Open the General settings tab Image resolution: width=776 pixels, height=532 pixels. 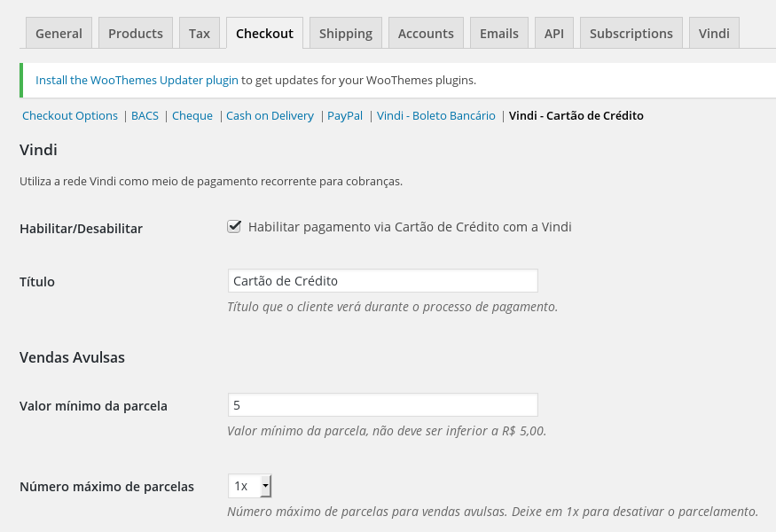59,33
